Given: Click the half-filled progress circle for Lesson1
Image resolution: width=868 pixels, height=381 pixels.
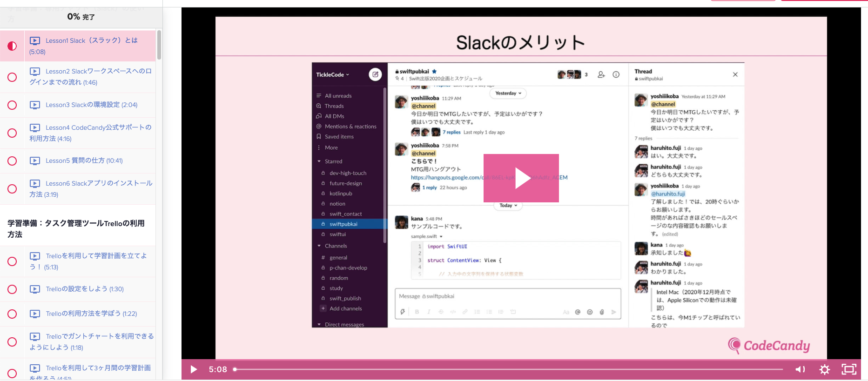Looking at the screenshot, I should click(12, 46).
